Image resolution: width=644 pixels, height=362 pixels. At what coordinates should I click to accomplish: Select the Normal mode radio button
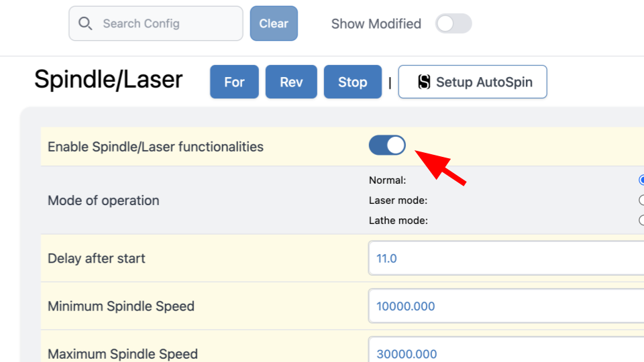[x=641, y=180]
